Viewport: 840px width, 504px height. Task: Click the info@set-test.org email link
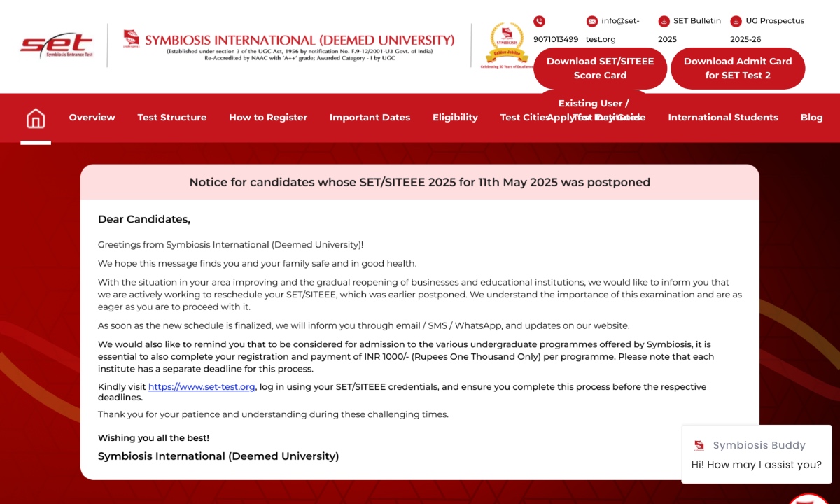click(x=612, y=30)
